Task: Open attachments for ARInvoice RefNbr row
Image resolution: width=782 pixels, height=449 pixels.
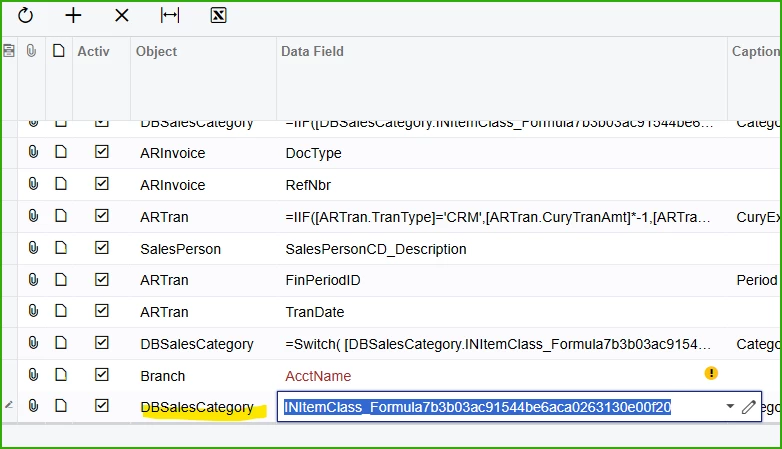Action: [x=33, y=184]
